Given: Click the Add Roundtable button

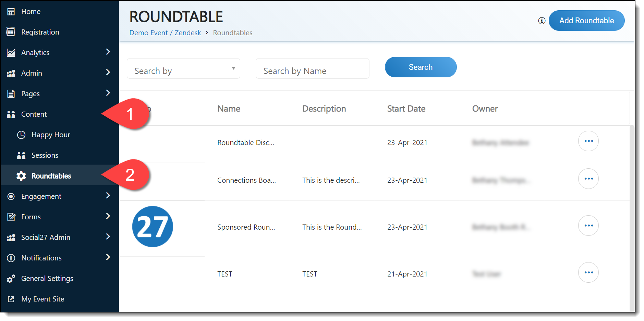Looking at the screenshot, I should pyautogui.click(x=586, y=21).
